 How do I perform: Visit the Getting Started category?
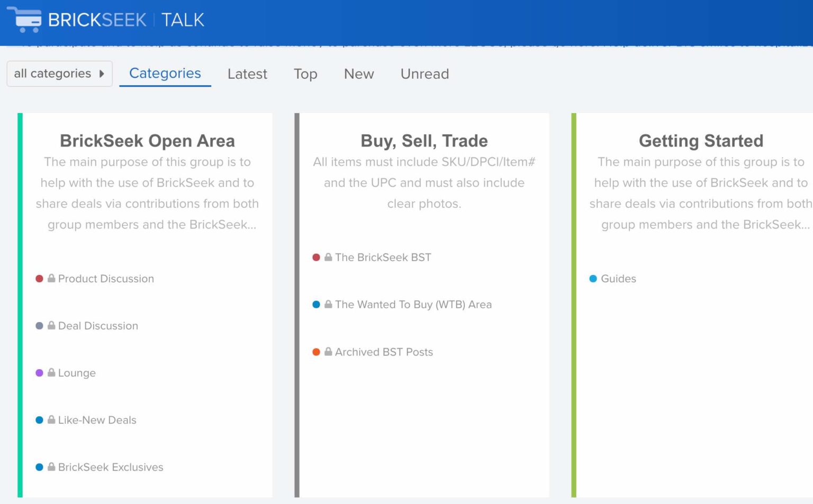tap(701, 141)
